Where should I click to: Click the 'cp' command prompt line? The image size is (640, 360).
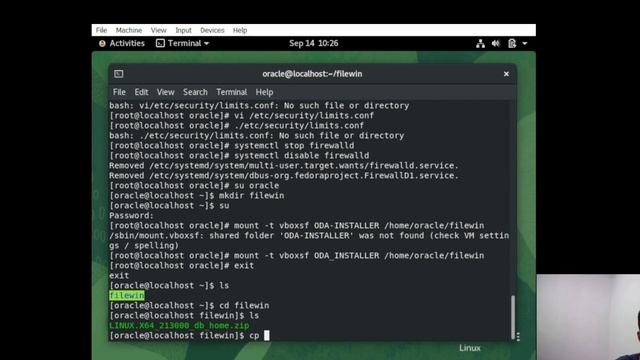(189, 336)
